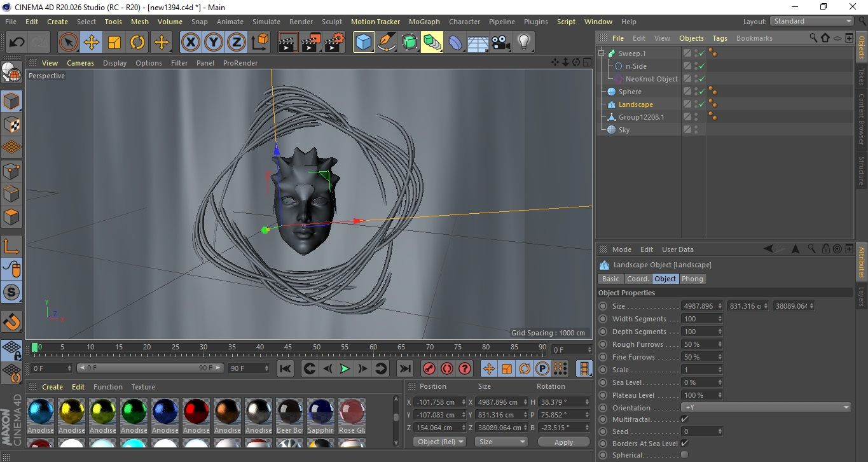868x462 pixels.
Task: Open material manager Create menu
Action: click(52, 387)
